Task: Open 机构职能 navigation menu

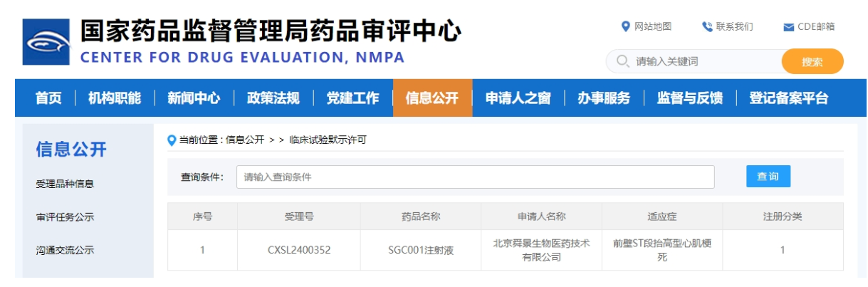Action: click(x=115, y=98)
